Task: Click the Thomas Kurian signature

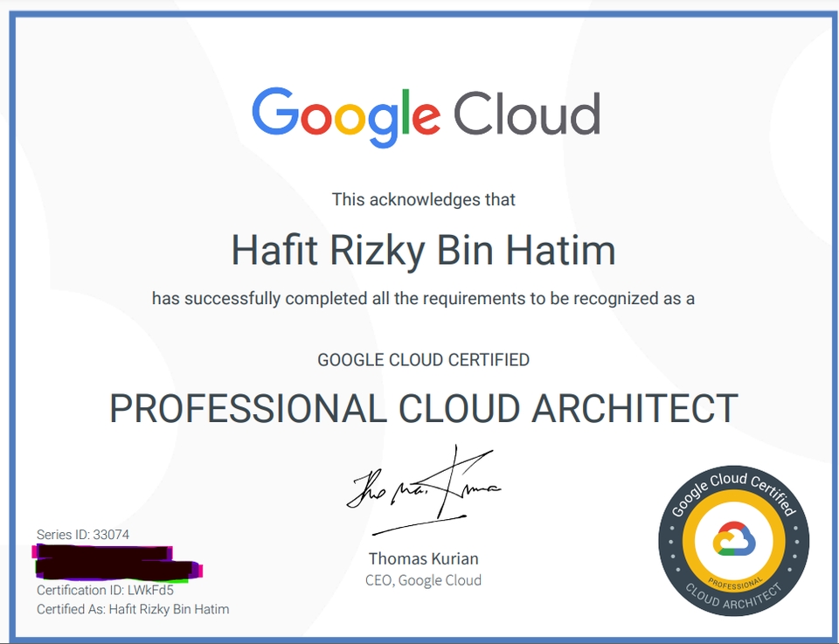Action: pyautogui.click(x=424, y=490)
